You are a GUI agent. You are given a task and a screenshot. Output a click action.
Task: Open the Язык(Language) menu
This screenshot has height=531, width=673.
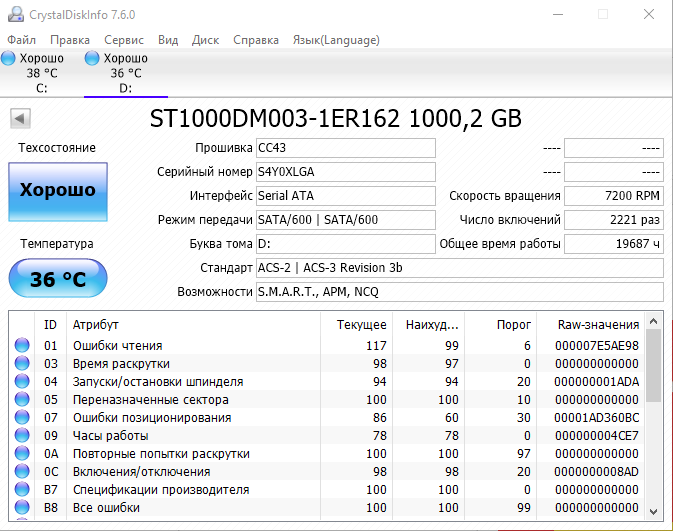pyautogui.click(x=335, y=40)
